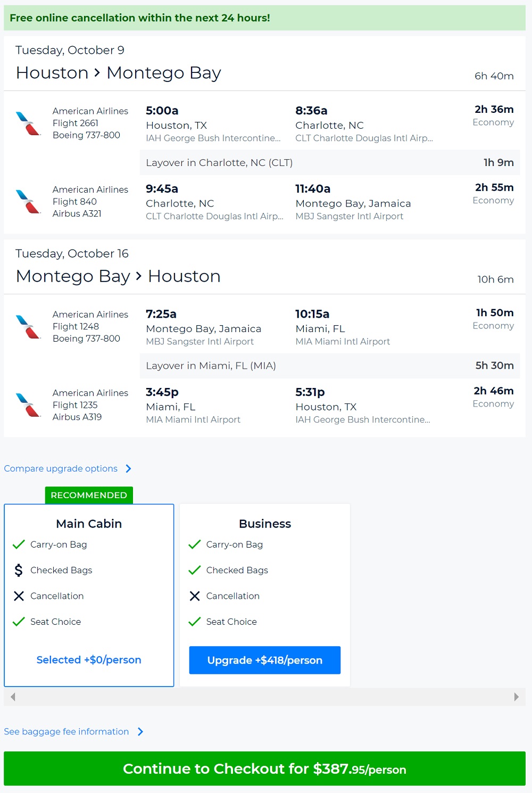Viewport: 532px width, 793px height.
Task: Click the Business Seat Choice checkmark
Action: [195, 622]
